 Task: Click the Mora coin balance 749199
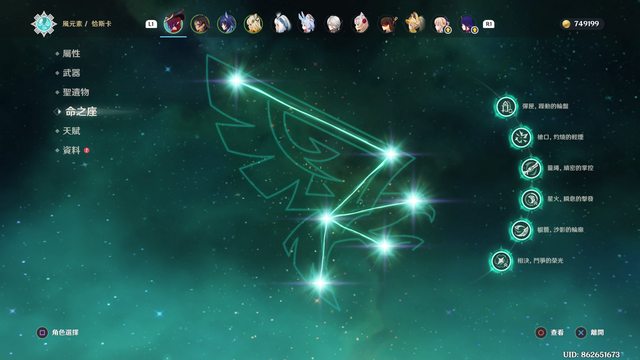[582, 24]
